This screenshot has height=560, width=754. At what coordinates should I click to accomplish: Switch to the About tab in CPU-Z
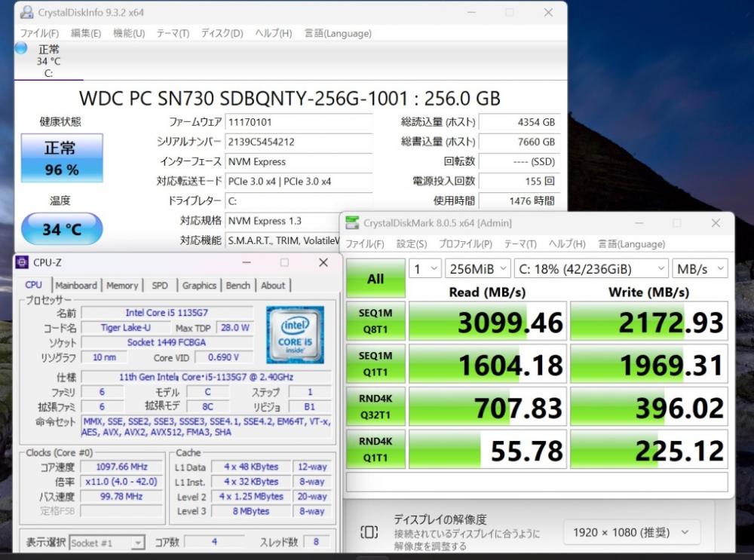point(273,286)
